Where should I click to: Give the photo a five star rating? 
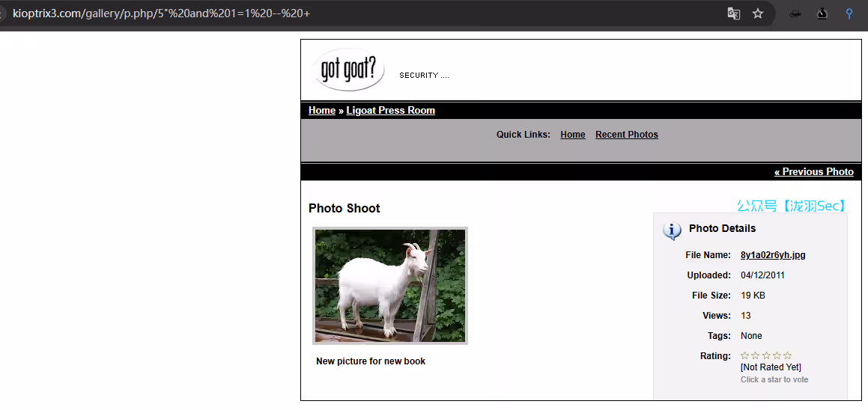point(787,356)
